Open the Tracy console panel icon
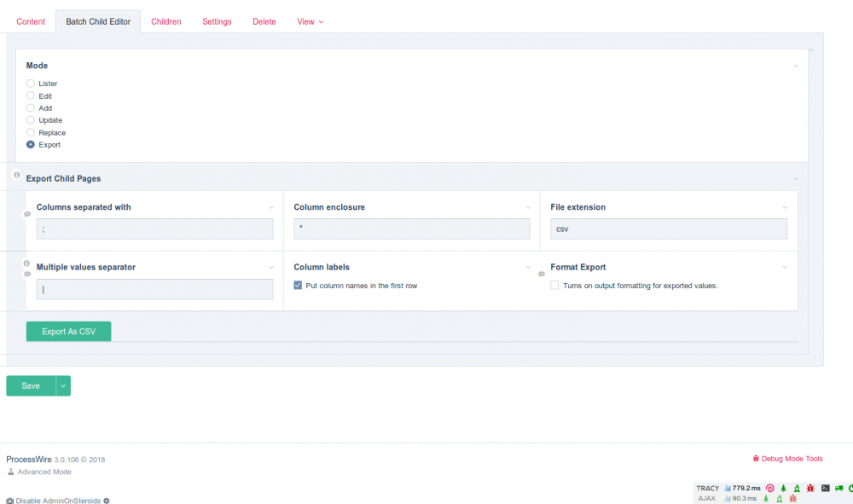Viewport: 853px width, 504px height. tap(825, 488)
